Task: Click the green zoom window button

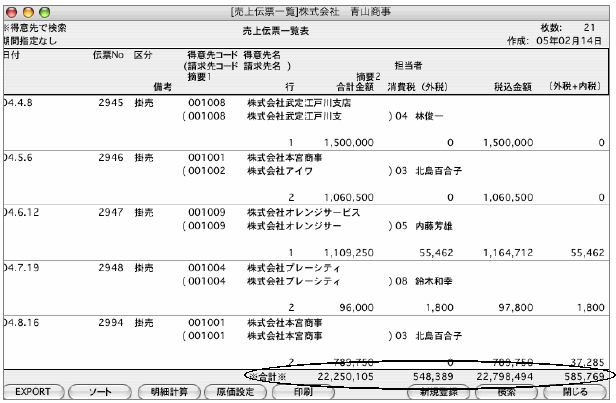Action: coord(44,8)
